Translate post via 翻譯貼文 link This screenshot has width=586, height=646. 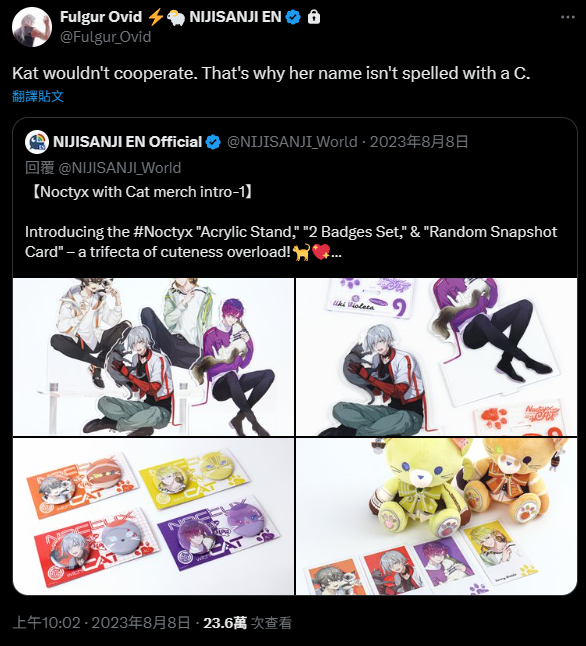38,96
